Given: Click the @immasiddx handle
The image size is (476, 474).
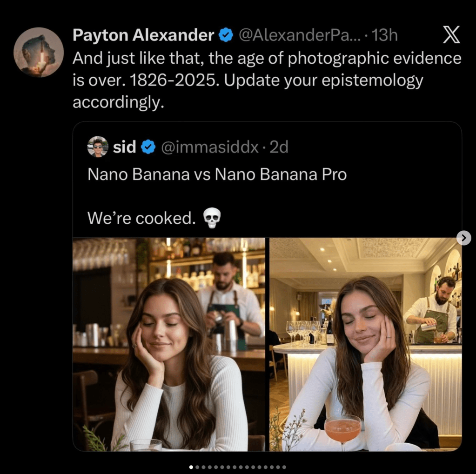Looking at the screenshot, I should [209, 147].
